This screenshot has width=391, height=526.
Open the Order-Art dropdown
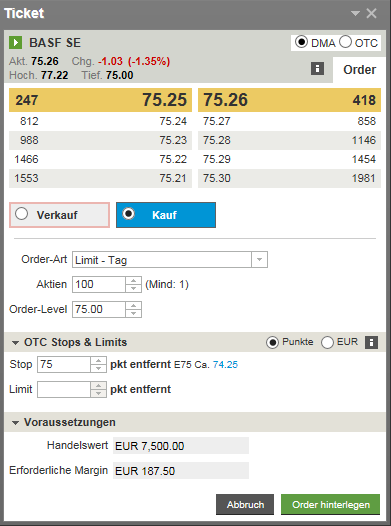pyautogui.click(x=259, y=260)
